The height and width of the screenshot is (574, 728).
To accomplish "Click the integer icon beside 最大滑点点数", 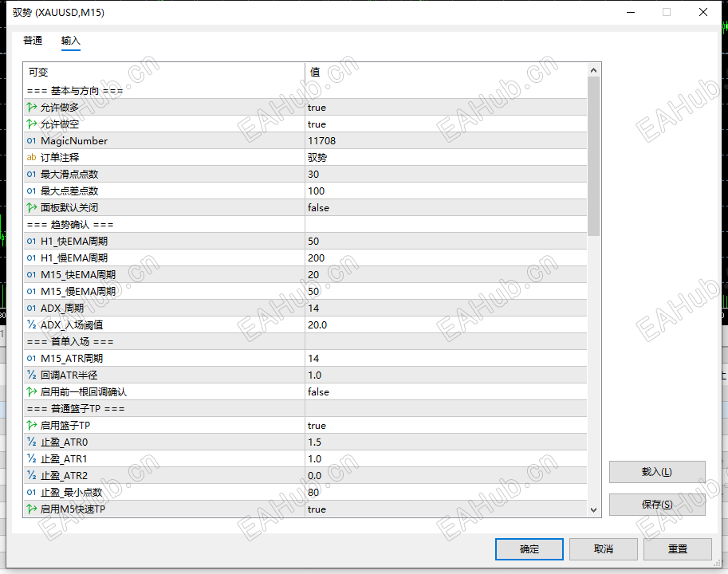I will [x=32, y=174].
